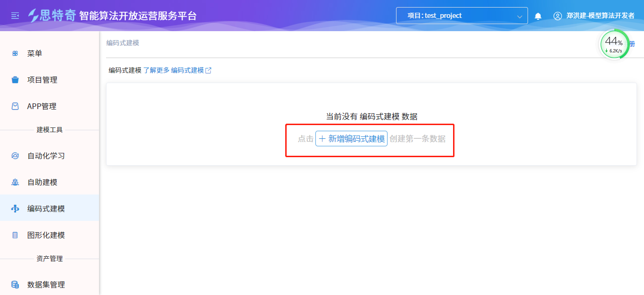This screenshot has width=644, height=295.
Task: Go to 项目管理 menu item
Action: [x=50, y=80]
